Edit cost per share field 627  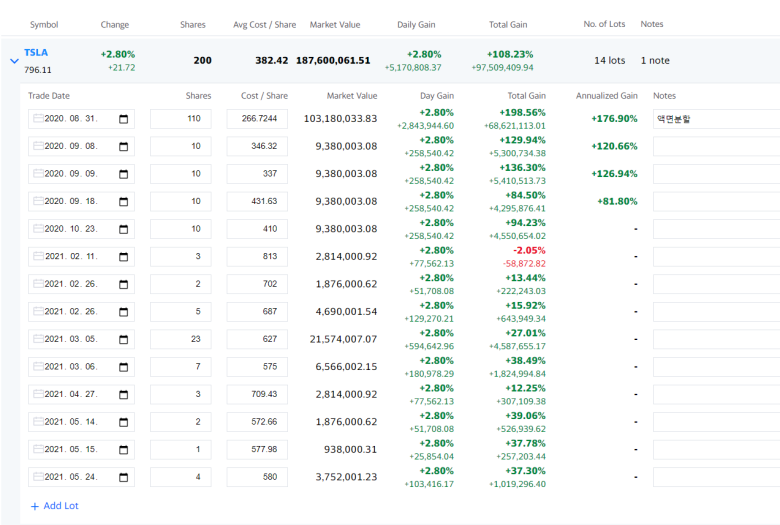257,339
